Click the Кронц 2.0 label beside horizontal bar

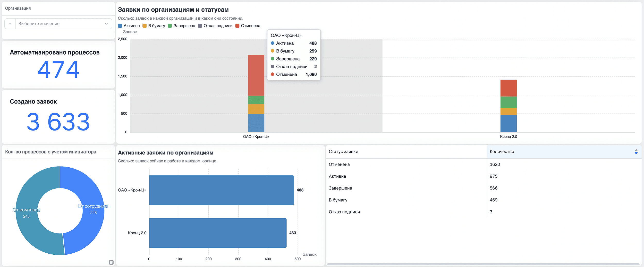point(137,233)
